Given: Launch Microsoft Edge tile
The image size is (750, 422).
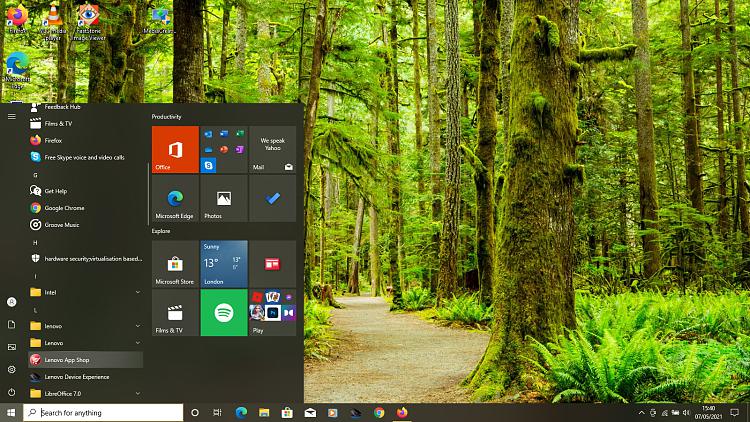Looking at the screenshot, I should pyautogui.click(x=175, y=198).
